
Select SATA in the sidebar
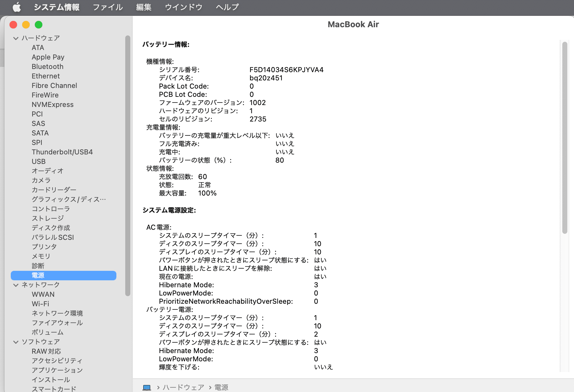pos(40,133)
